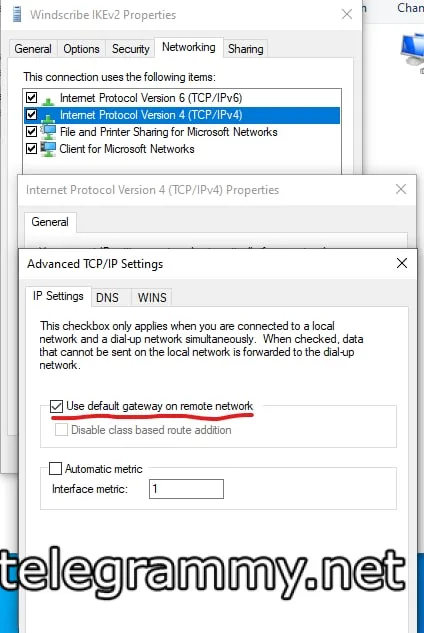Click the TCP/IPv4 protocol network icon
This screenshot has width=424, height=633.
pos(48,117)
